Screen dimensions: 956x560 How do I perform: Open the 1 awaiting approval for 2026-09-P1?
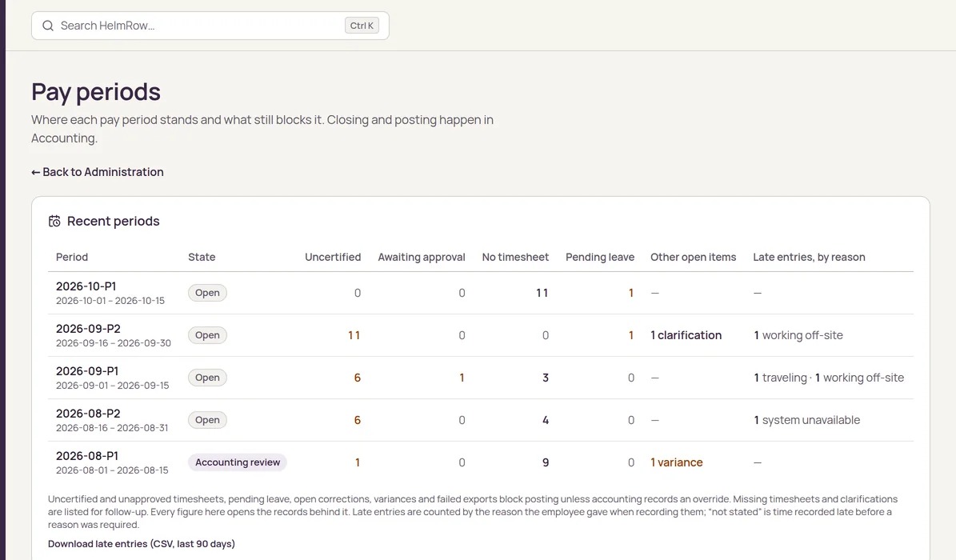(462, 378)
